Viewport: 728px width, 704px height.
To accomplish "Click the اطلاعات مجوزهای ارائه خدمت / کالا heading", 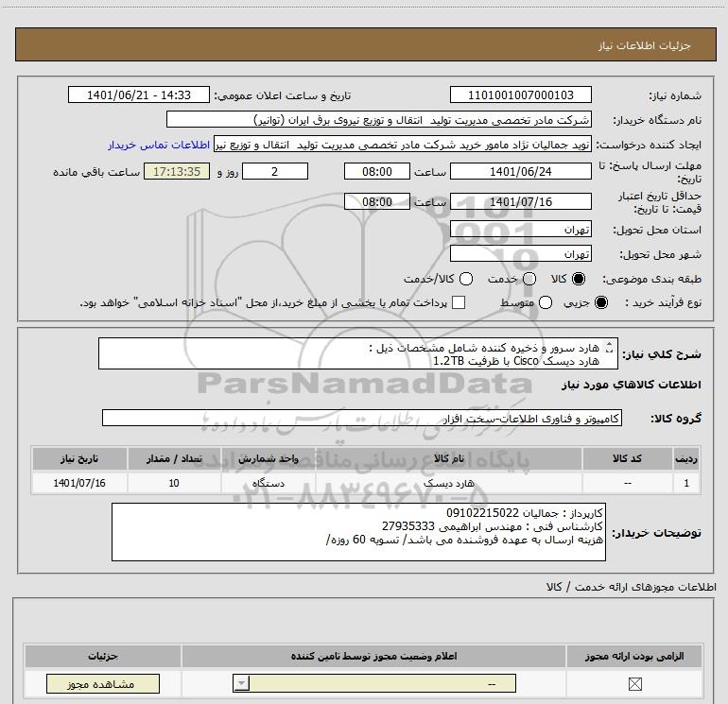I will tap(632, 587).
